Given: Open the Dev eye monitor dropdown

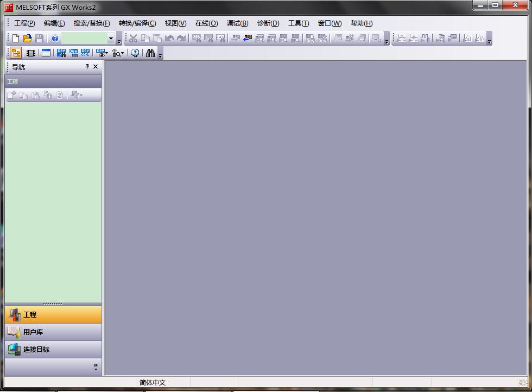Looking at the screenshot, I should click(x=102, y=53).
